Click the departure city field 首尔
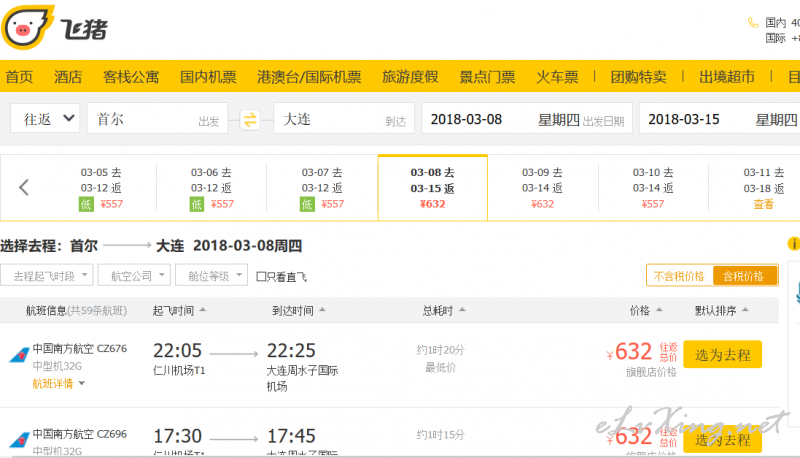 [x=157, y=118]
